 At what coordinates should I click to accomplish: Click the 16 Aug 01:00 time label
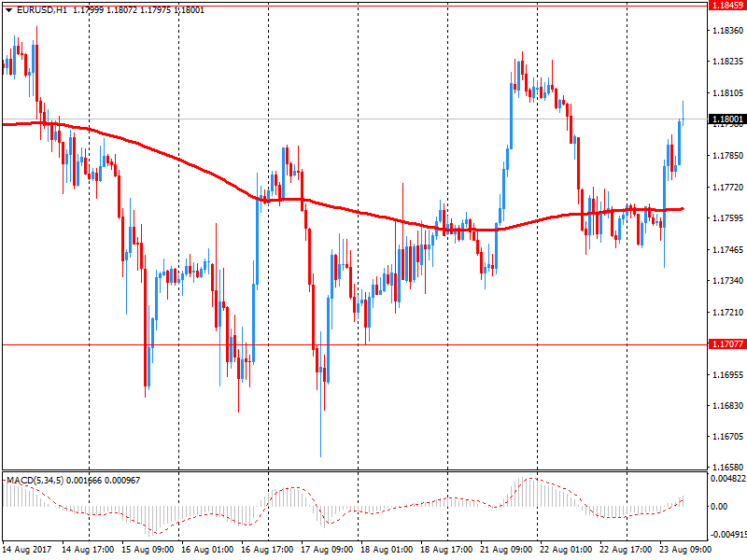[207, 550]
